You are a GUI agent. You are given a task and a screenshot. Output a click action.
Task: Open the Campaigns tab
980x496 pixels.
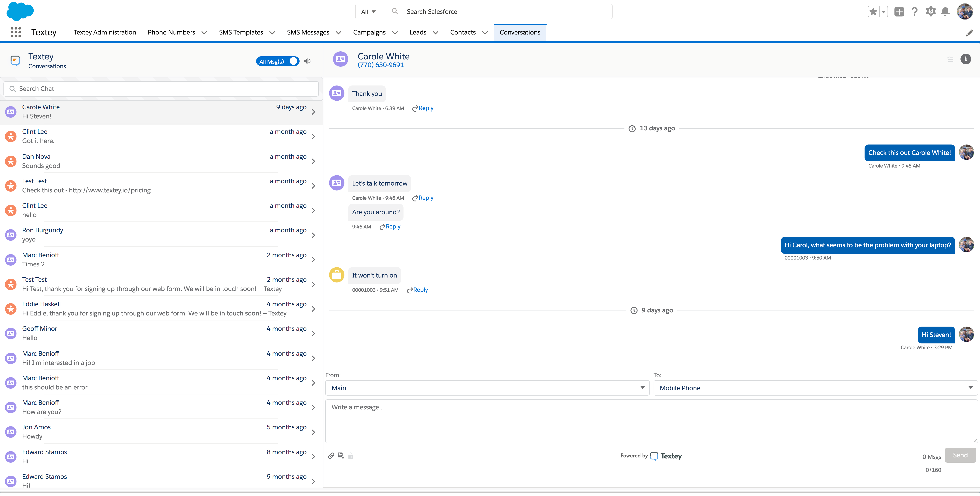pos(369,32)
